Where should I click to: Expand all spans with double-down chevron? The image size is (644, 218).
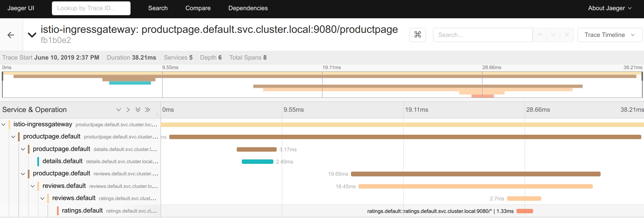pos(138,110)
